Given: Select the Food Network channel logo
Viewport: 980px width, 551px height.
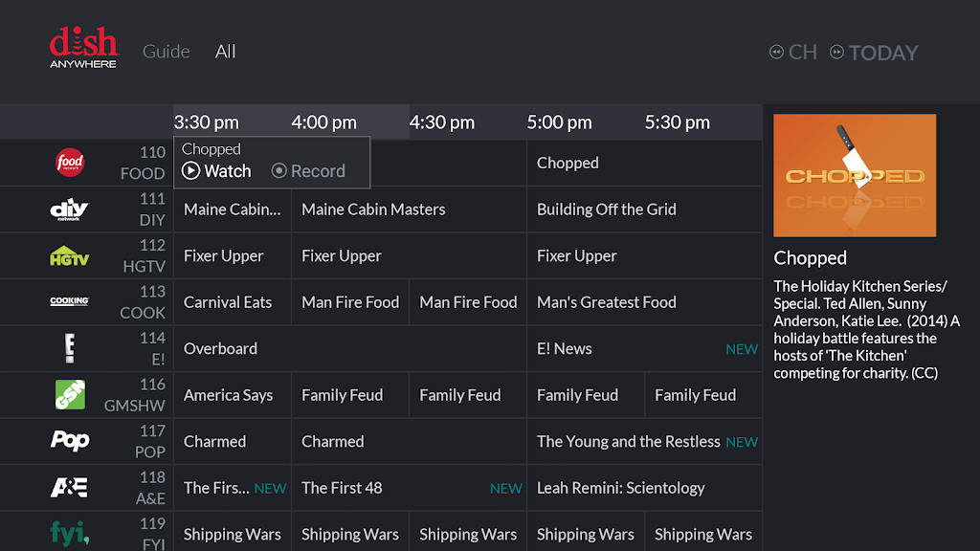Looking at the screenshot, I should tap(70, 163).
